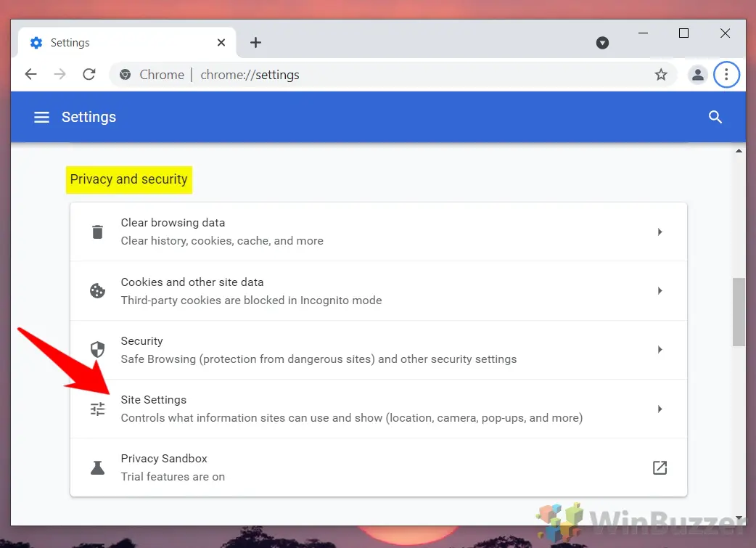Click the media controls icon in the toolbar
756x548 pixels.
(602, 42)
